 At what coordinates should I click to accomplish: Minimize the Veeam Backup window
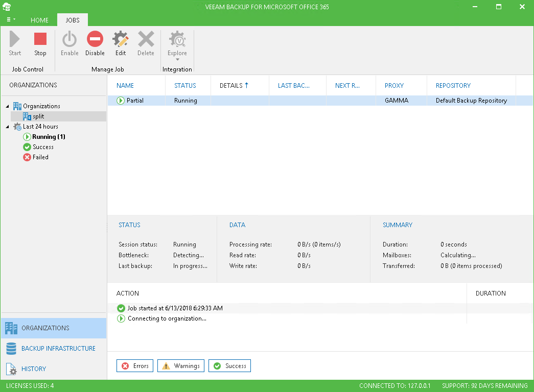click(x=475, y=7)
